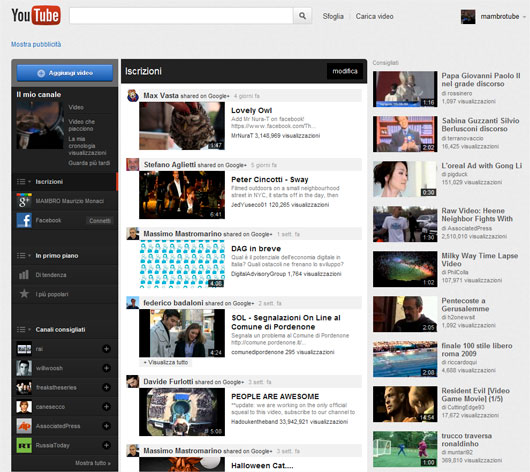
Task: Add freaktheseries channel with plus icon
Action: point(106,387)
